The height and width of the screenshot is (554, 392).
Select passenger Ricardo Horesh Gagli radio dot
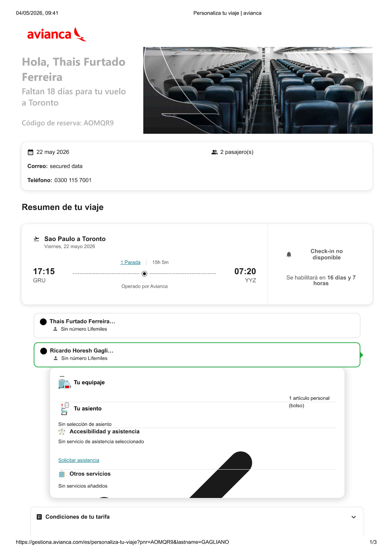click(x=44, y=351)
